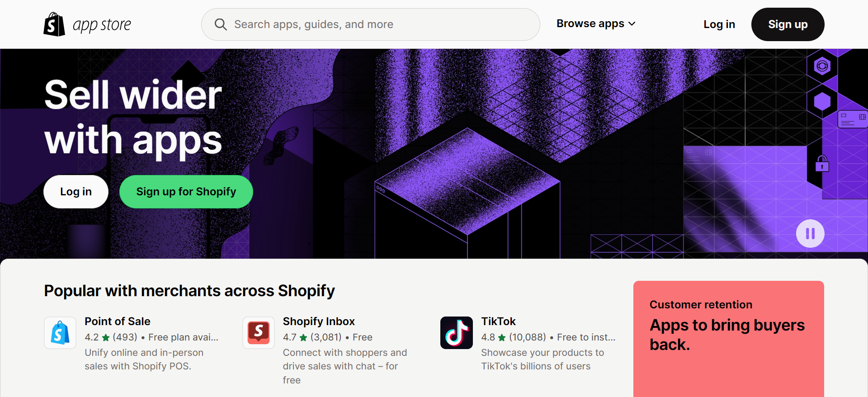The height and width of the screenshot is (397, 868).
Task: Click the Shopify app store logo
Action: (x=87, y=24)
